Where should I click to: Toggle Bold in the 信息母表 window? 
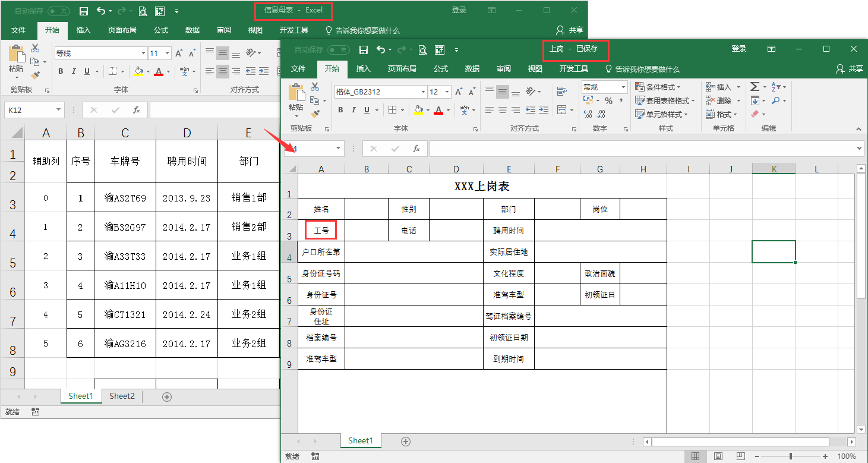pos(61,71)
